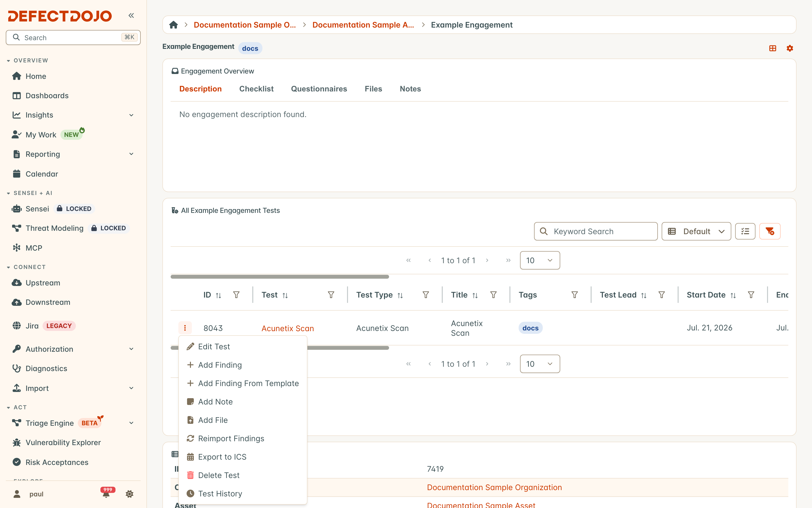Image resolution: width=812 pixels, height=508 pixels.
Task: Click the docs tag in the table row
Action: tap(530, 328)
